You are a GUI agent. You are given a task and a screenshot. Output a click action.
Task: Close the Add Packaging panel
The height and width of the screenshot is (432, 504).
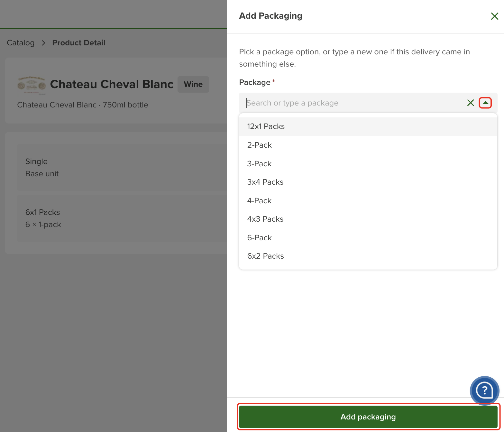point(494,16)
